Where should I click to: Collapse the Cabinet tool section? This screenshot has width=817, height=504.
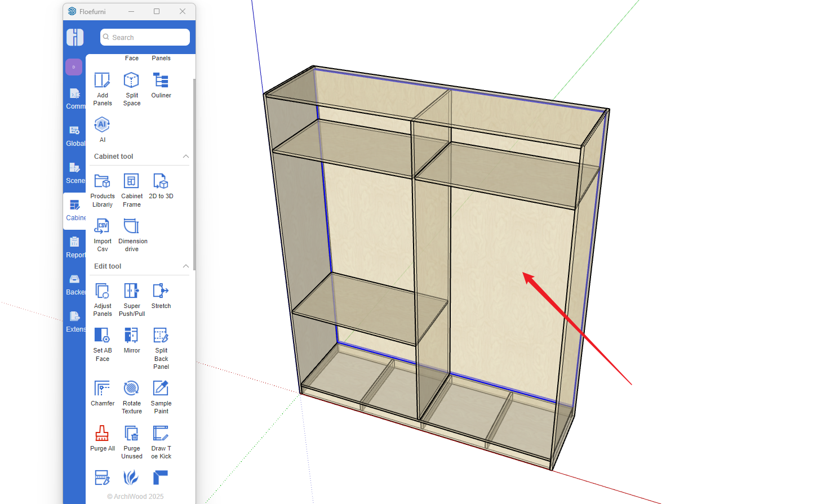tap(185, 157)
